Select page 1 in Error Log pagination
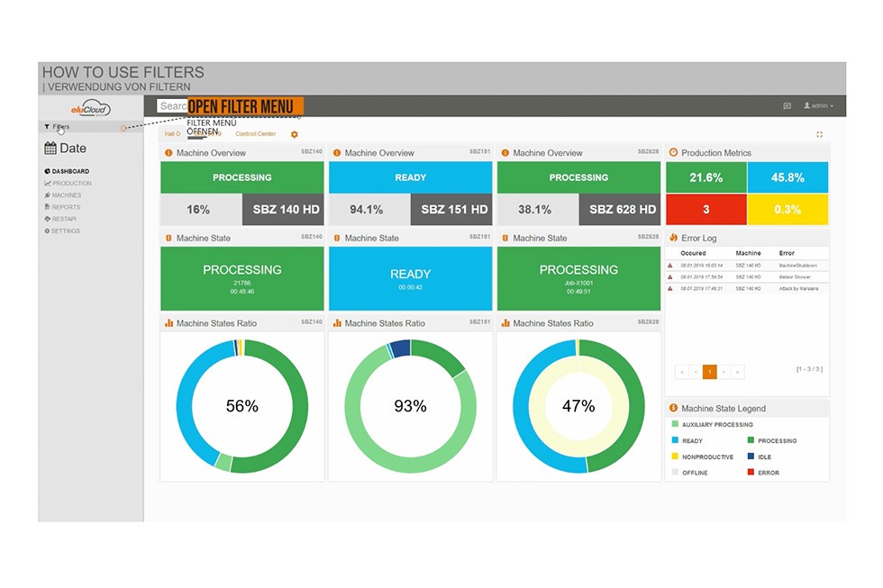 [710, 371]
